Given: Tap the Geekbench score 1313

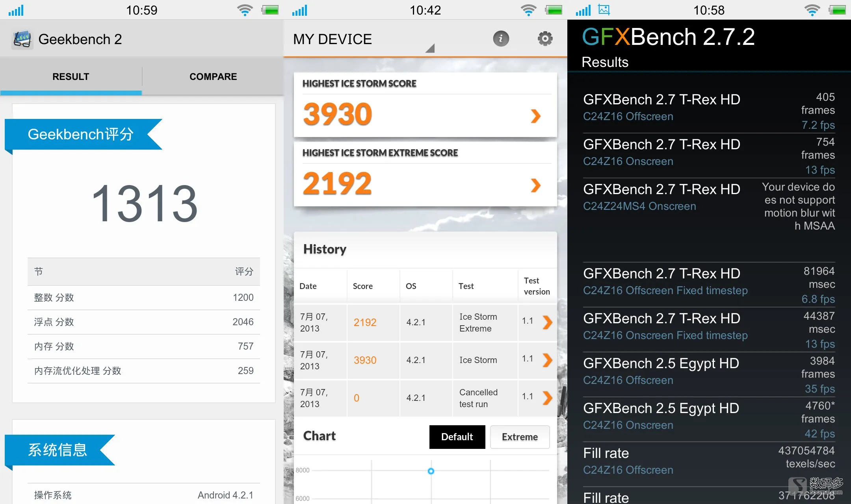Looking at the screenshot, I should [144, 204].
